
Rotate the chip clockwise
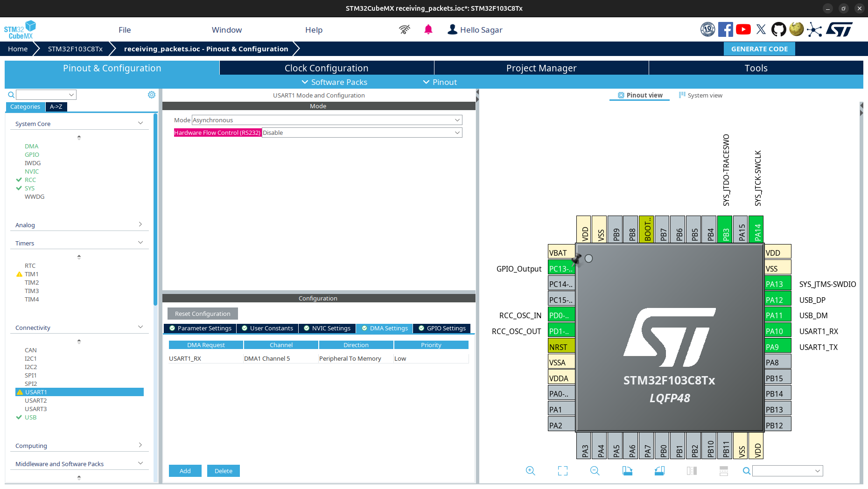click(x=627, y=471)
